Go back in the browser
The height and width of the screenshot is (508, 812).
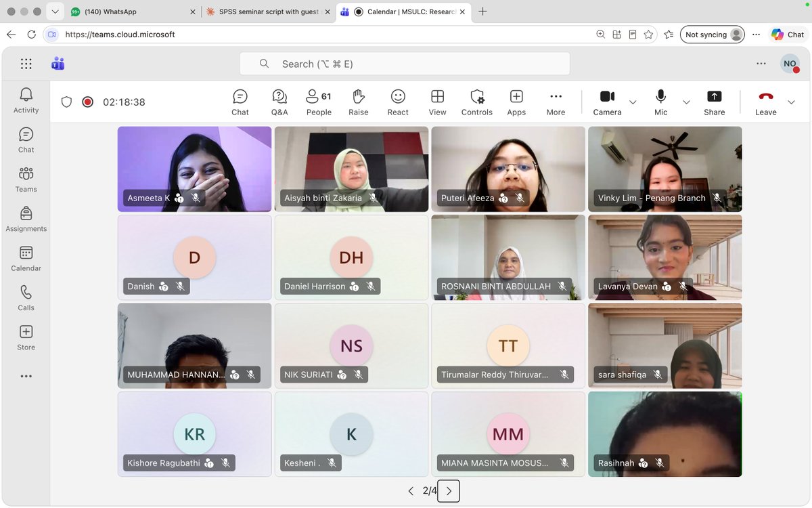click(11, 35)
